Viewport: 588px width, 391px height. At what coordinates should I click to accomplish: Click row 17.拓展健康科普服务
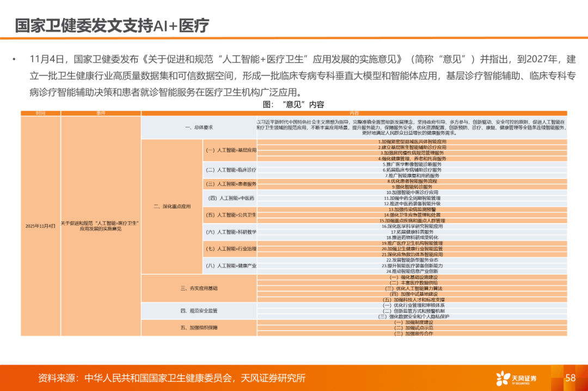pyautogui.click(x=412, y=232)
